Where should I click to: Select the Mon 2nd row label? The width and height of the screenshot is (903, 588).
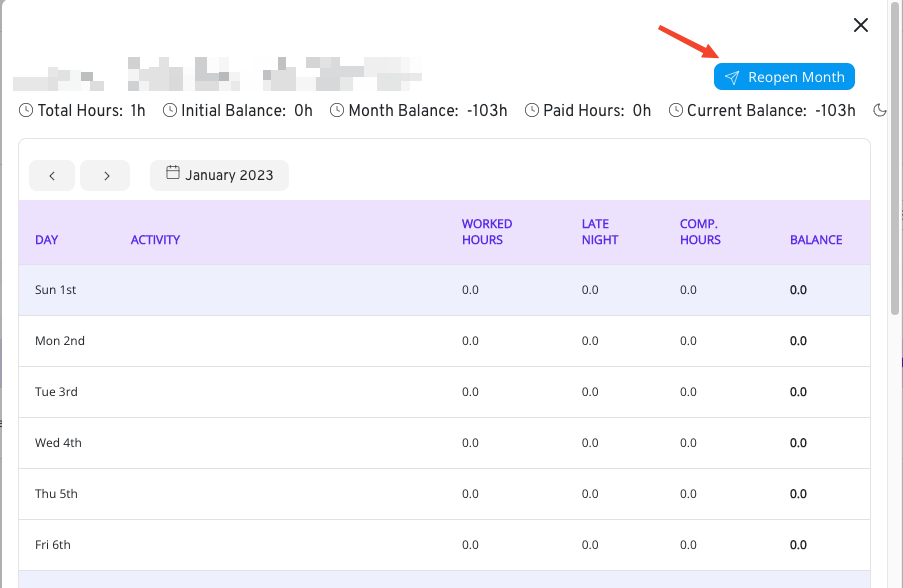pos(60,341)
